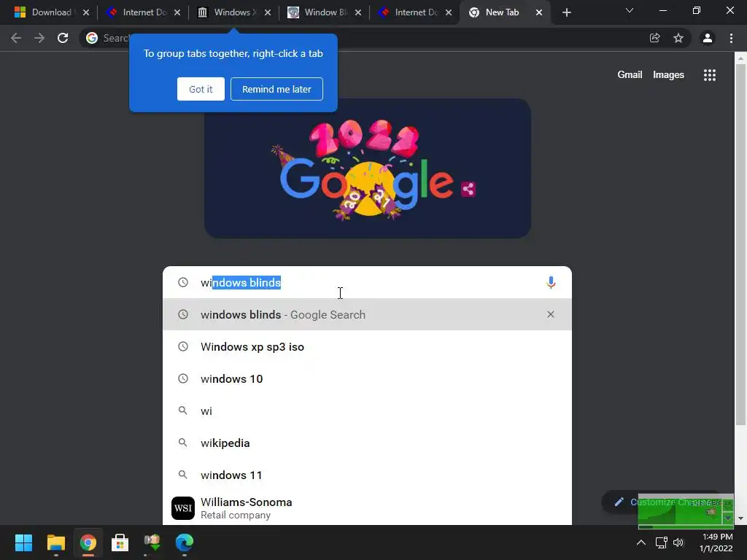
Task: Select the 'Windows xp sp3 iso' suggestion
Action: click(367, 346)
